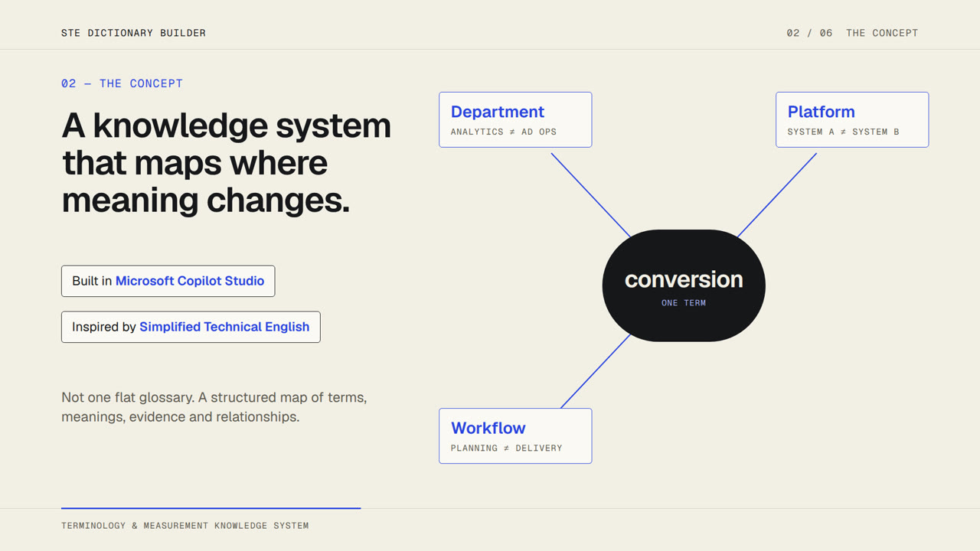Select the Workflow card
Viewport: 980px width, 551px height.
(x=515, y=435)
